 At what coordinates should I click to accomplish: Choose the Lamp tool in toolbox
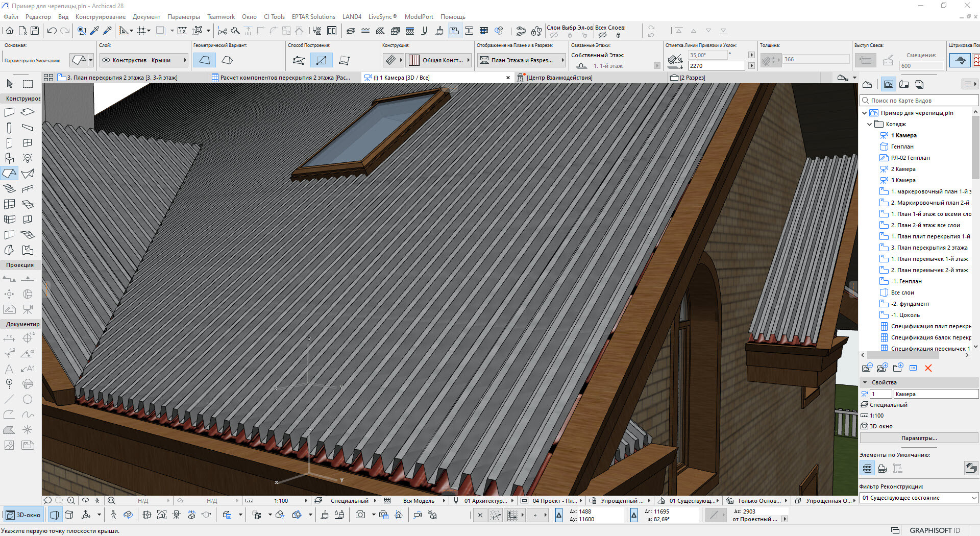[28, 158]
